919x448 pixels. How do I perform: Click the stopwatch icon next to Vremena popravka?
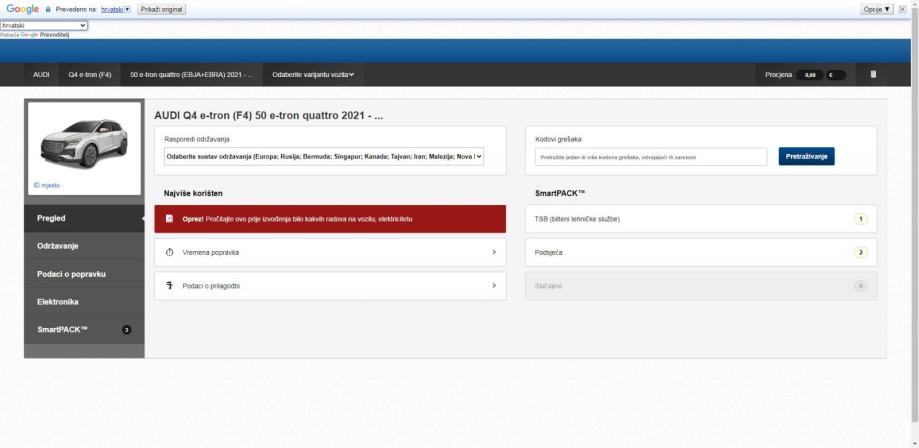[169, 252]
